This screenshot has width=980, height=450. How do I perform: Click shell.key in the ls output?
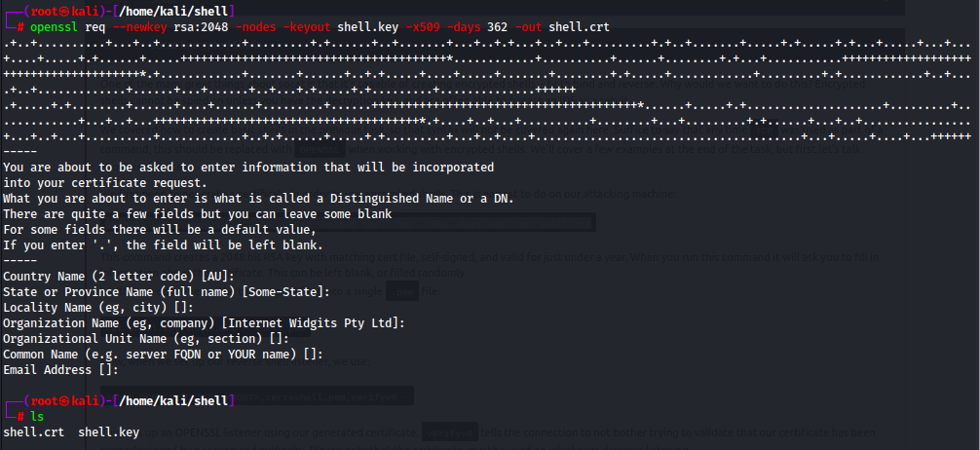[109, 431]
